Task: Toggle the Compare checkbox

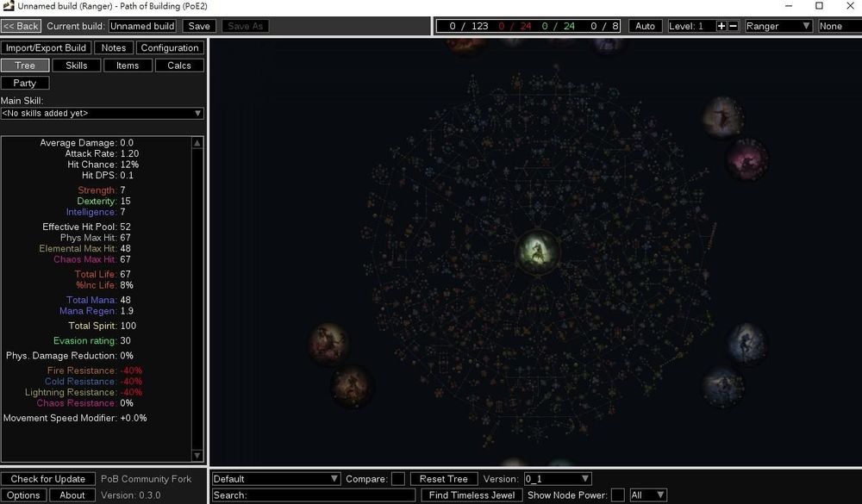Action: tap(399, 478)
